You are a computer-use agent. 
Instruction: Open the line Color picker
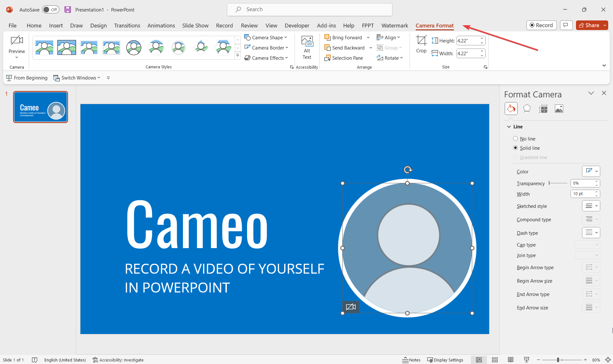coord(591,171)
